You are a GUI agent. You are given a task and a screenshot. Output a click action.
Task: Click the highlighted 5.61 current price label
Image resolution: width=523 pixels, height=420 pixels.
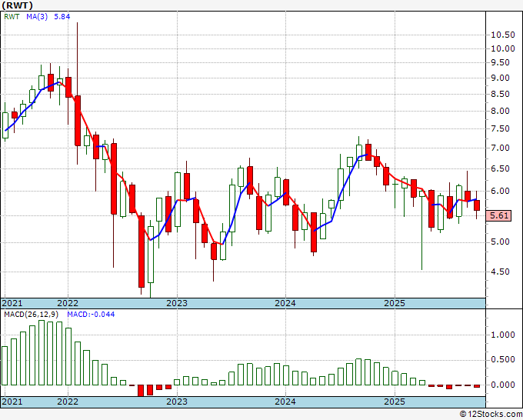498,215
